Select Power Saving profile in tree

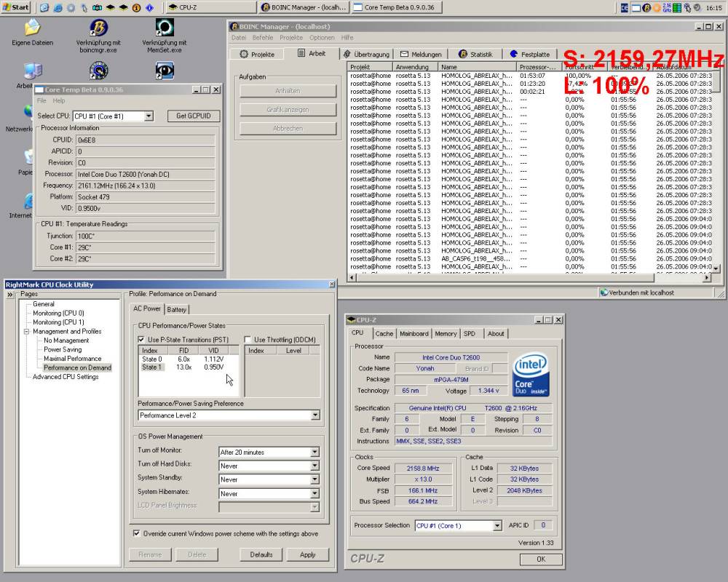click(x=63, y=349)
